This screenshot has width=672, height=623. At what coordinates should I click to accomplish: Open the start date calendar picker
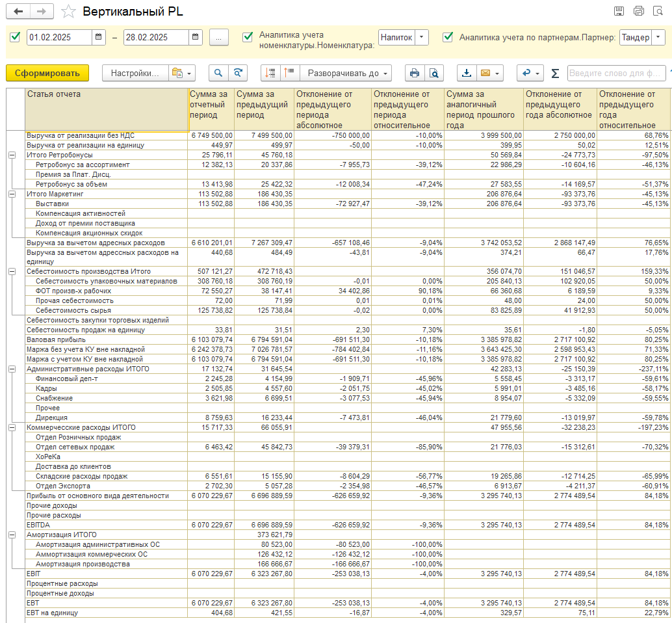[x=98, y=37]
